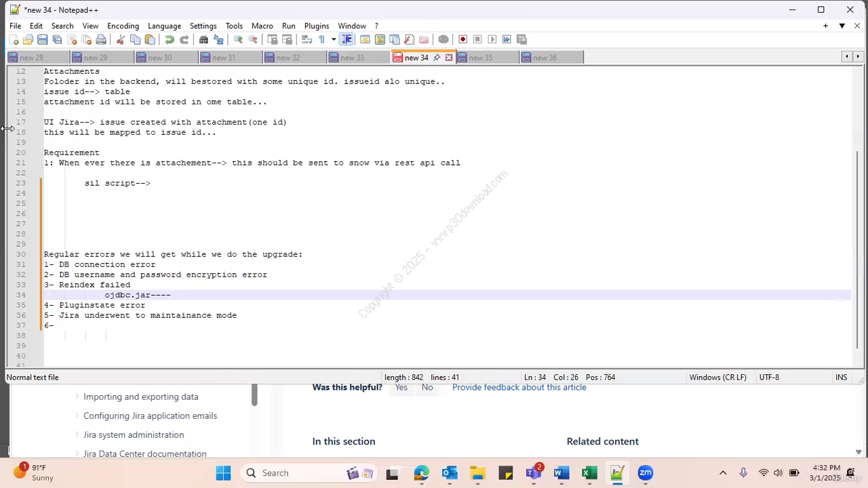Click No for Was this helpful in browser

(427, 387)
